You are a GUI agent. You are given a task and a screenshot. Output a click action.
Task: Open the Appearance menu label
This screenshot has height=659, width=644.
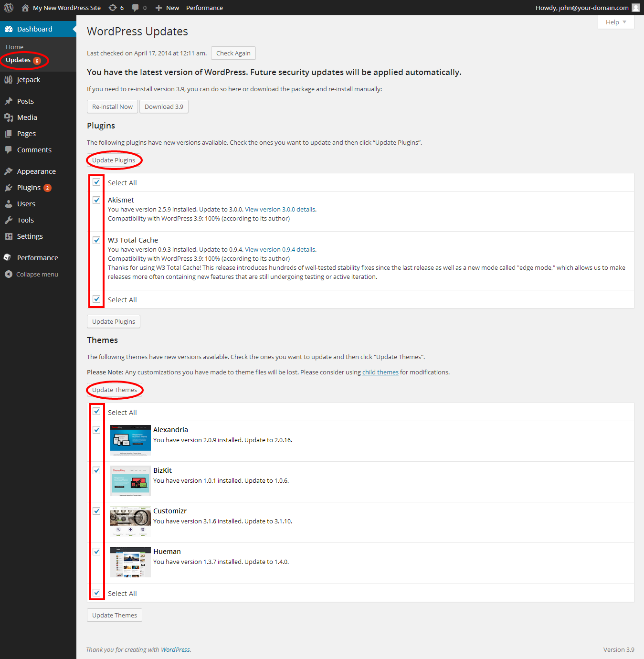point(36,171)
